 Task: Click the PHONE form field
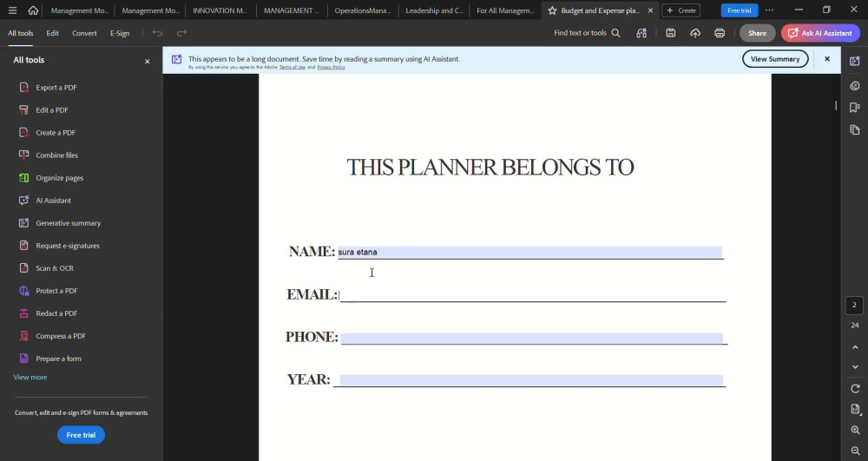pos(532,338)
